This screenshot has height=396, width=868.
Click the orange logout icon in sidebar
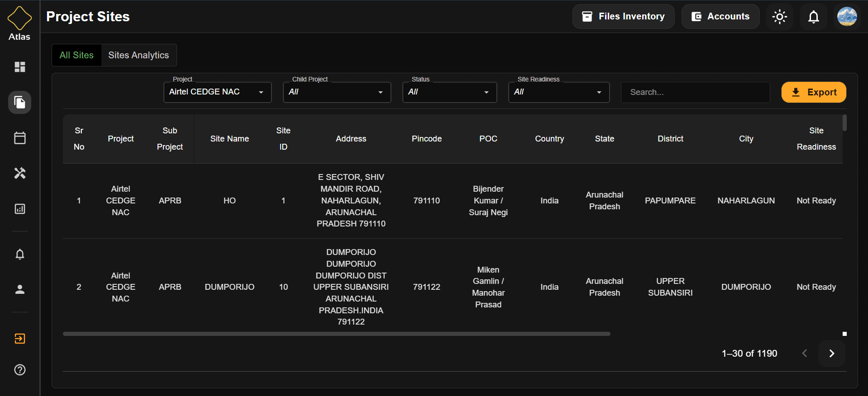(x=19, y=339)
